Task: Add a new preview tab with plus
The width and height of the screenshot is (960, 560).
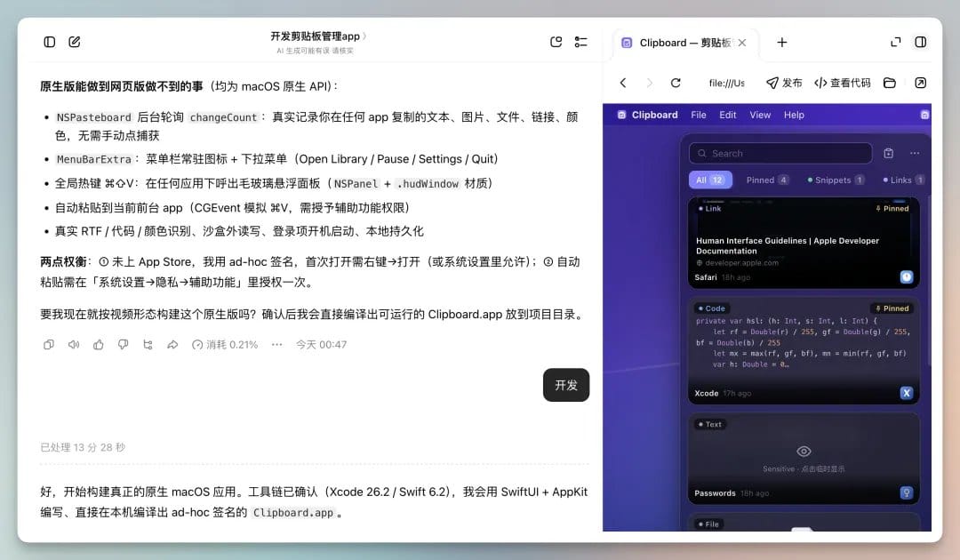Action: click(782, 43)
